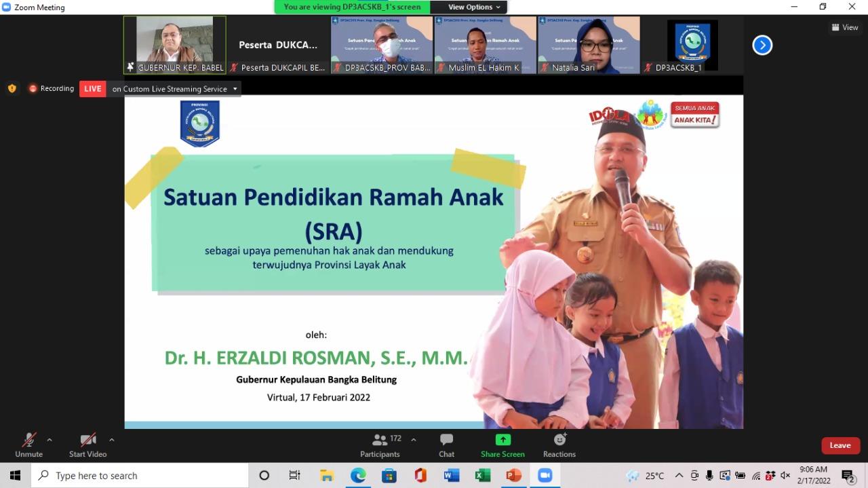Click the green Share Screen icon

(x=502, y=440)
